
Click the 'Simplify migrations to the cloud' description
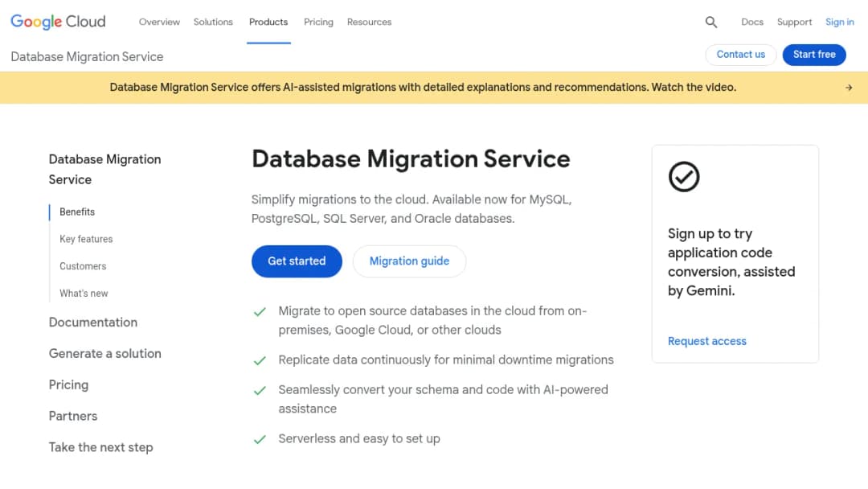(x=411, y=209)
